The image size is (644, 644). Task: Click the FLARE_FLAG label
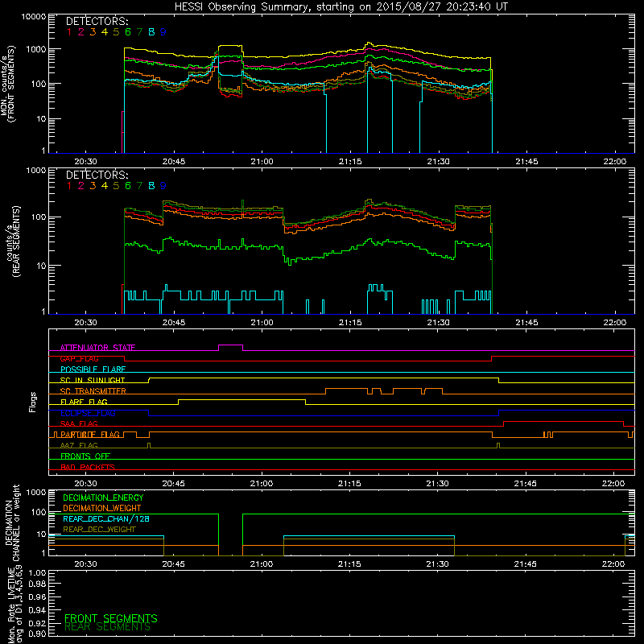click(84, 402)
